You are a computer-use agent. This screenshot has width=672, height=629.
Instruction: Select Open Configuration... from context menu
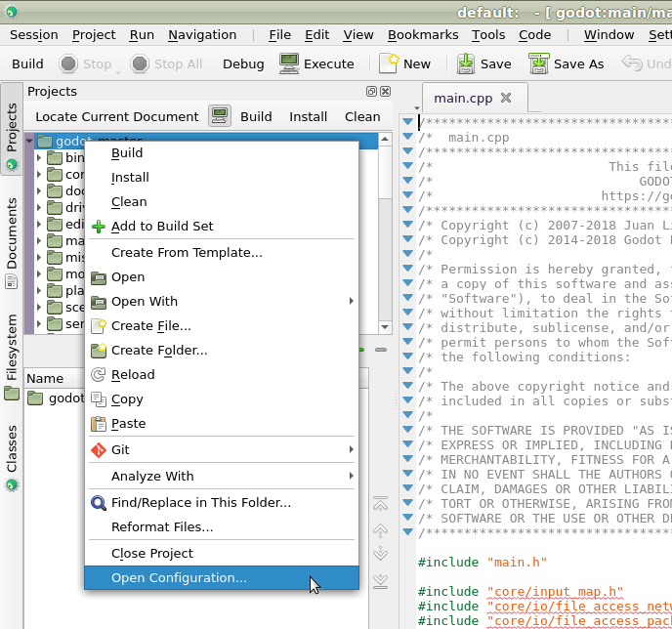(179, 578)
